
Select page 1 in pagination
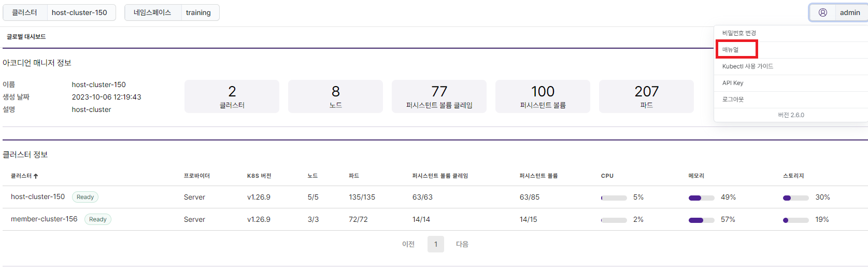[x=436, y=244]
